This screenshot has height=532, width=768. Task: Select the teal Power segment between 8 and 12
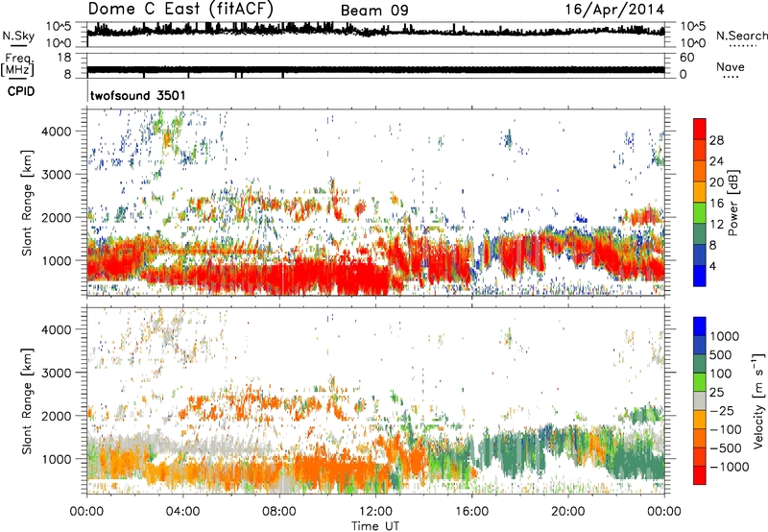coord(700,233)
